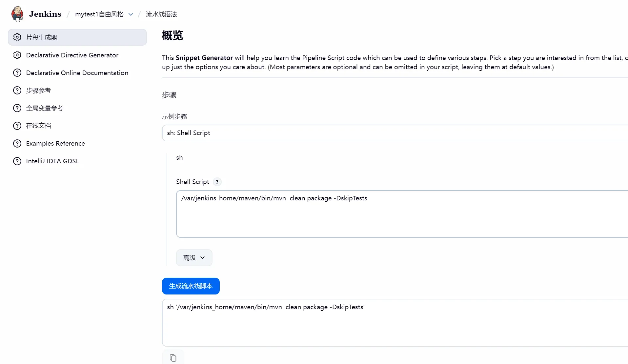Click the IntelliJ IDEA GDSL help icon
The width and height of the screenshot is (628, 364).
17,161
